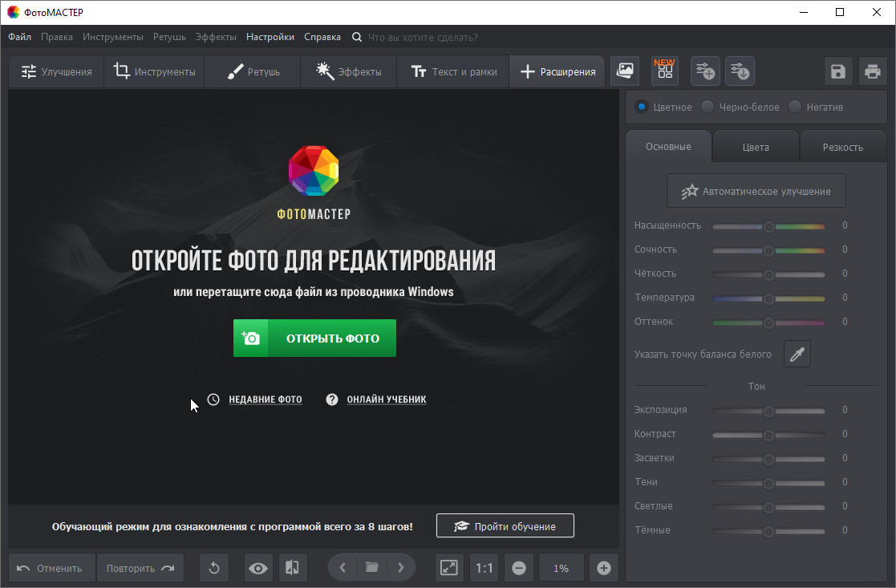Select the Негатив radio button
896x588 pixels.
795,107
